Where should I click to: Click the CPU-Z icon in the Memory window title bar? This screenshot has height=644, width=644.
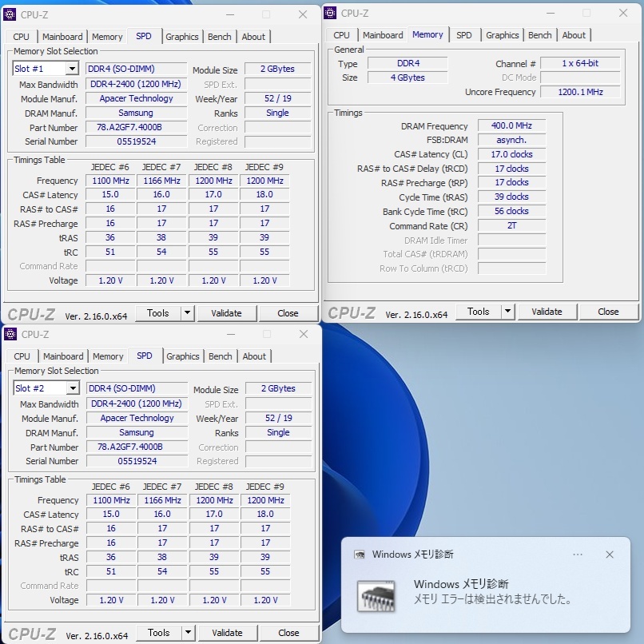[331, 13]
